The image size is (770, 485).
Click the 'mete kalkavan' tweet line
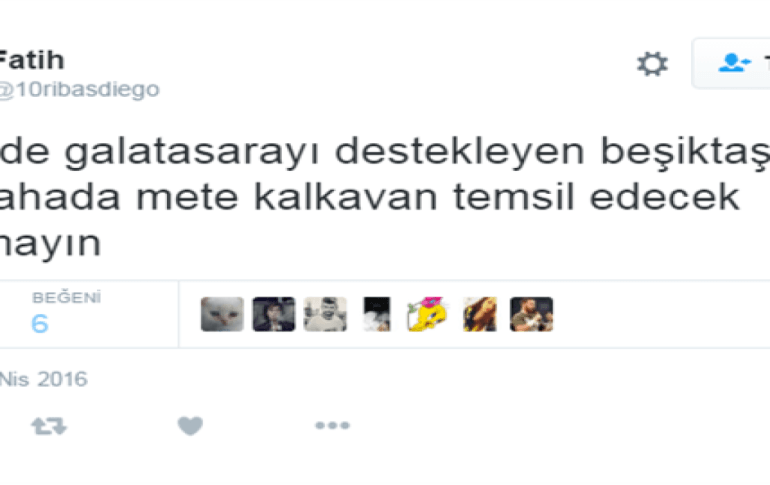click(369, 197)
